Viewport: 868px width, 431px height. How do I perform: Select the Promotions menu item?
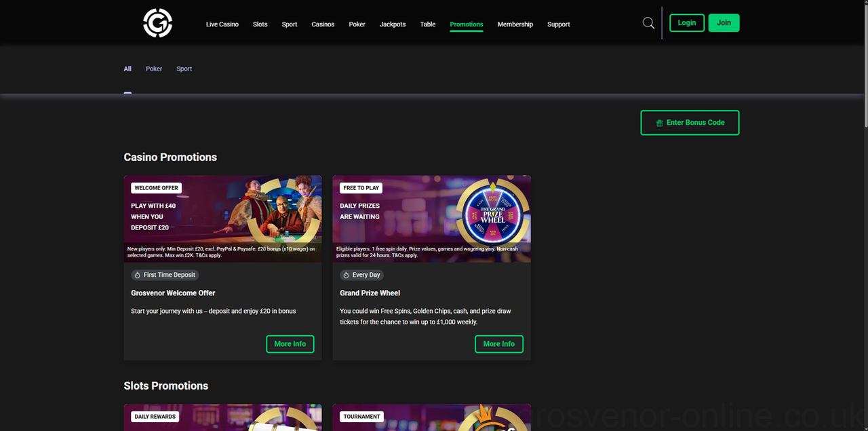coord(467,24)
